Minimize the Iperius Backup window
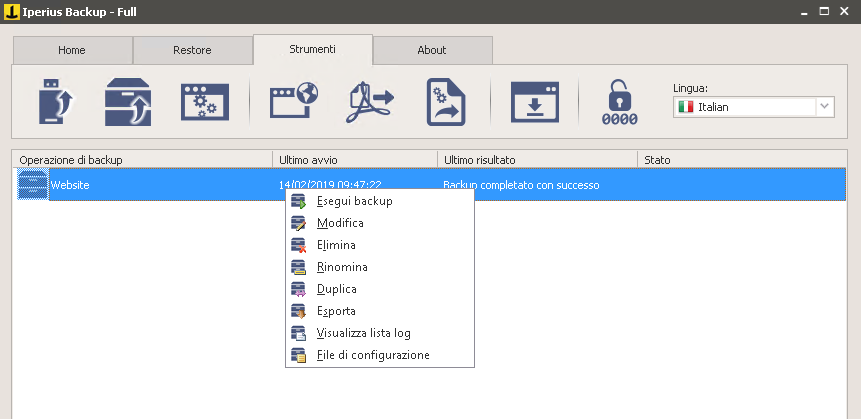Screen dimensions: 861x419 [x=804, y=12]
